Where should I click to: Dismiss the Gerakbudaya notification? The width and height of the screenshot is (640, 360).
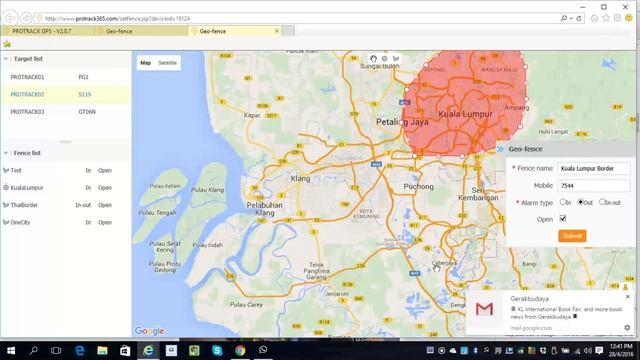coord(628,297)
